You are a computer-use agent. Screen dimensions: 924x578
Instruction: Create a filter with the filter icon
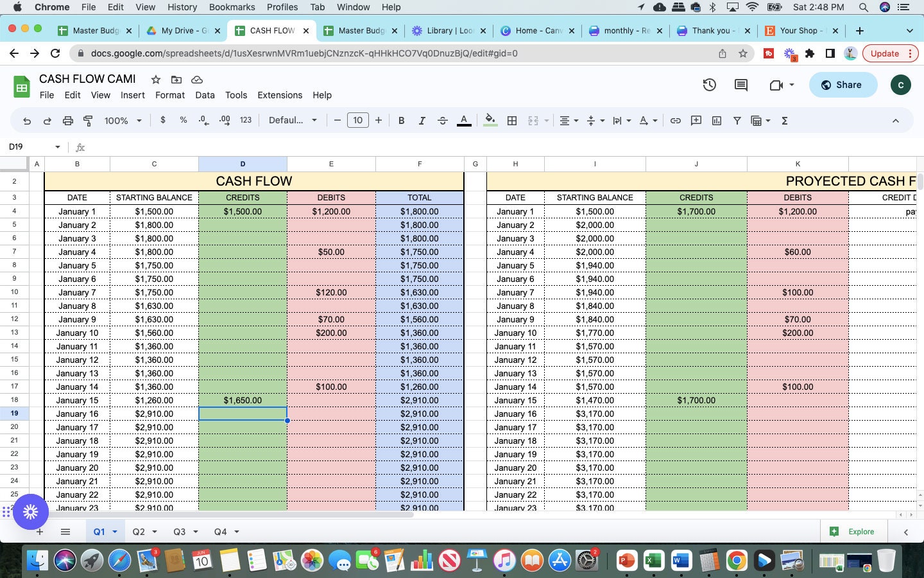coord(737,120)
